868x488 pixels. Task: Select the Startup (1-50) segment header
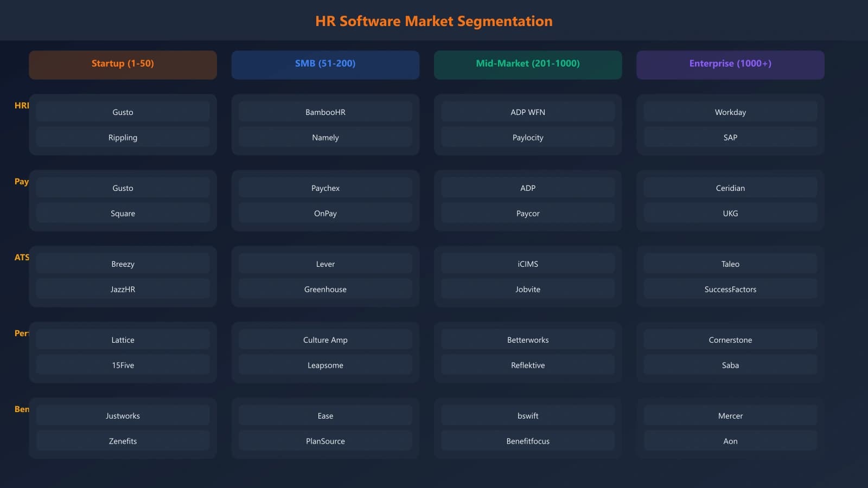point(123,64)
